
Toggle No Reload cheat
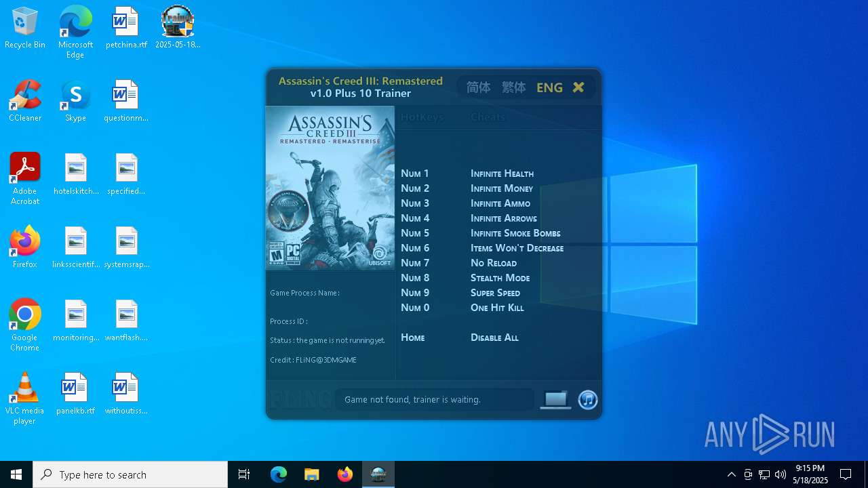point(494,263)
